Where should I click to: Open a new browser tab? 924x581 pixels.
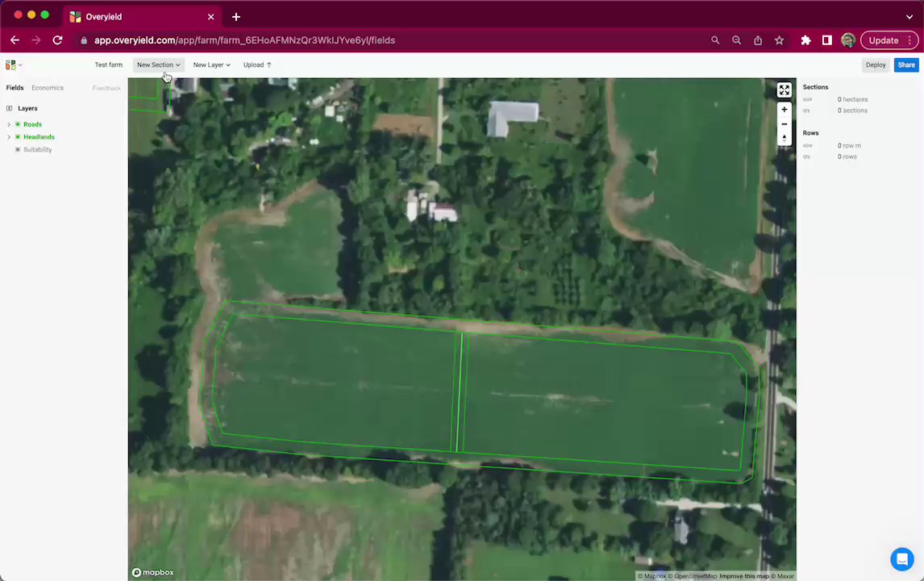click(235, 16)
